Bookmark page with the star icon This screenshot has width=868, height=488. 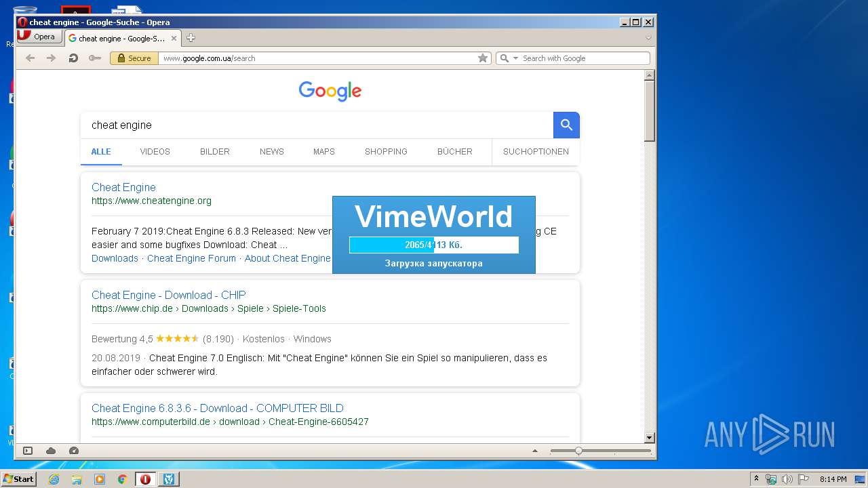point(483,58)
